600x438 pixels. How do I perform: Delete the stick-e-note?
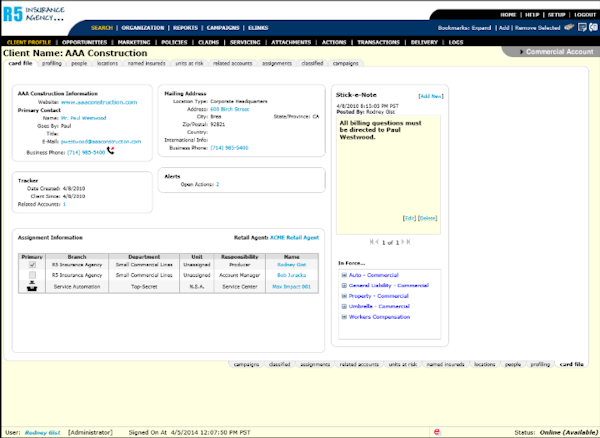[427, 218]
